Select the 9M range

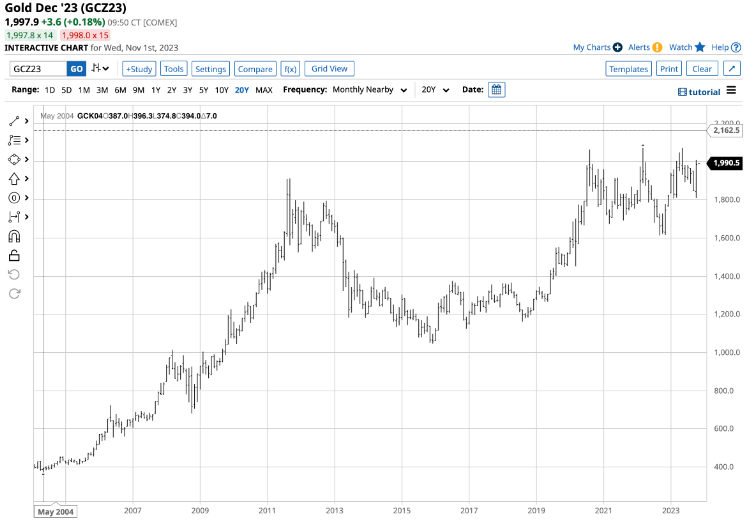(138, 90)
